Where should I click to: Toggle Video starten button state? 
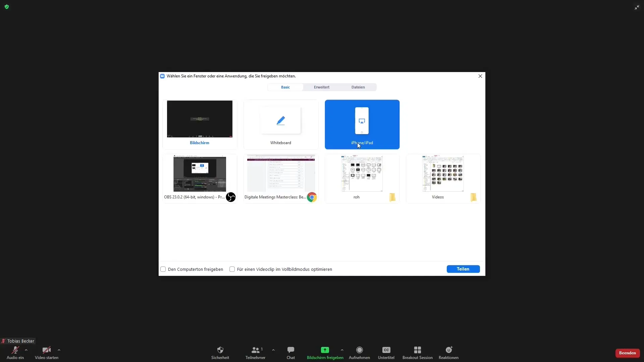pyautogui.click(x=46, y=352)
